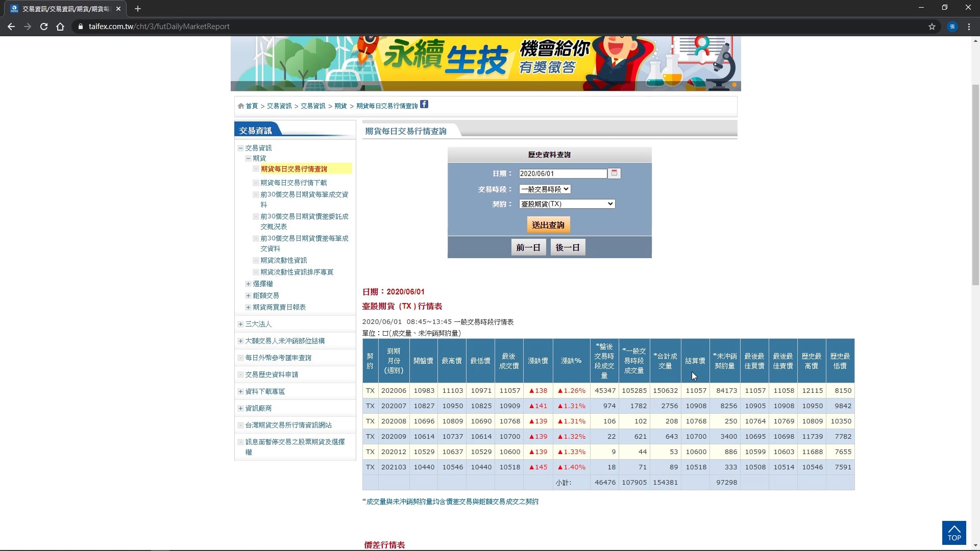The width and height of the screenshot is (980, 551).
Task: Click the breadcrumb home icon
Action: point(241,106)
